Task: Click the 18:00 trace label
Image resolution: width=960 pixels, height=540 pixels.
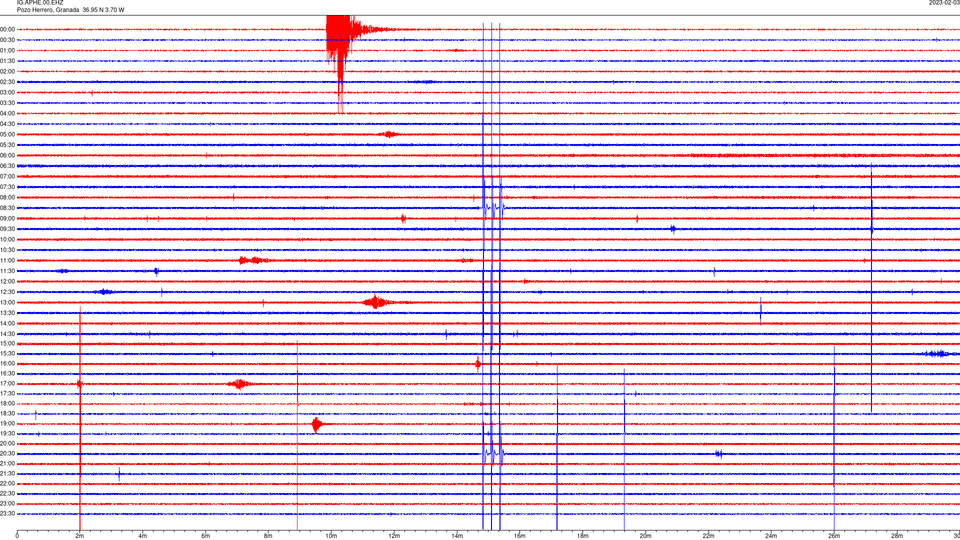Action: click(7, 403)
